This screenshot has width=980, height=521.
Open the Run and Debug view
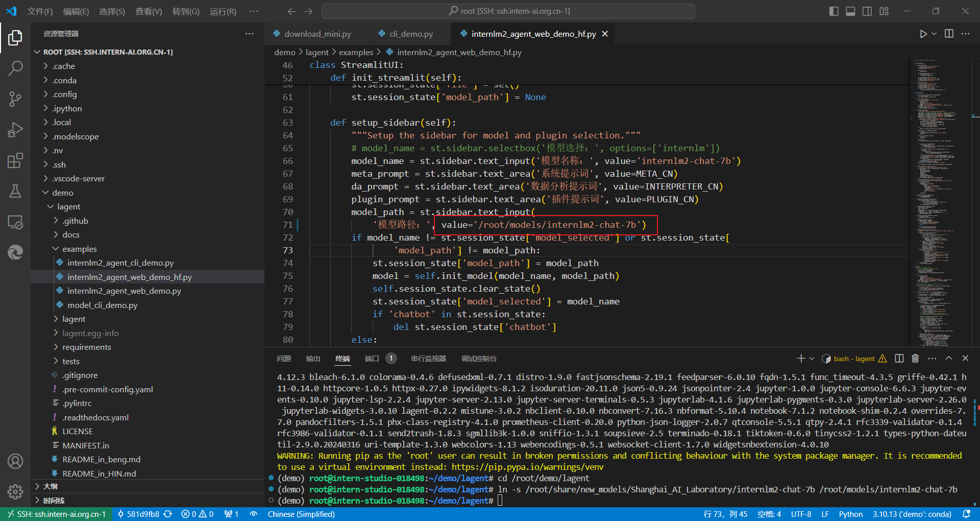point(15,130)
